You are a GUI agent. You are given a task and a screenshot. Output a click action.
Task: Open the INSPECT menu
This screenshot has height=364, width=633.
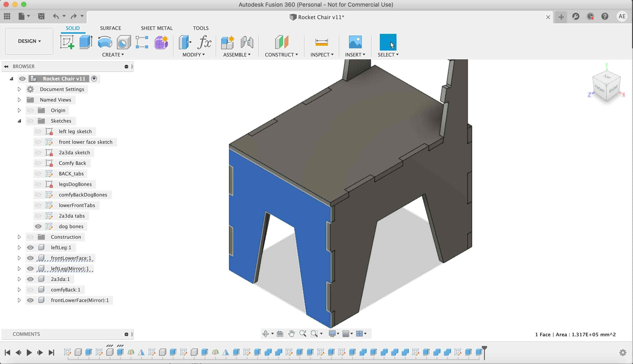(x=322, y=55)
